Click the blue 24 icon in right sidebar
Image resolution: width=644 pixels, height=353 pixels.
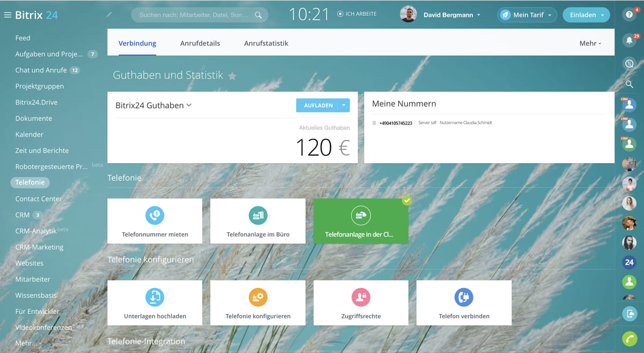click(x=630, y=262)
